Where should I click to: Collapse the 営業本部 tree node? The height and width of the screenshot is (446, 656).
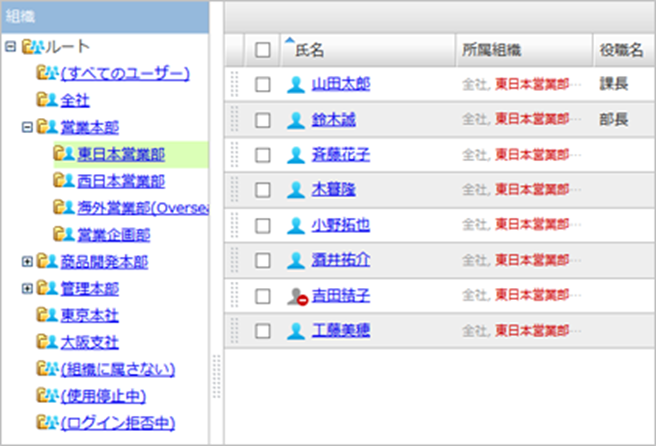(x=26, y=127)
